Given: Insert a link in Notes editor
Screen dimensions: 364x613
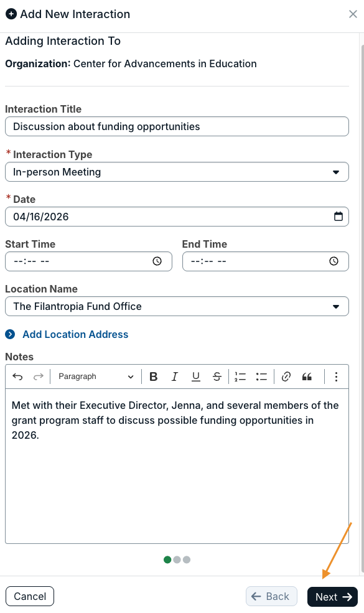Looking at the screenshot, I should tap(286, 377).
